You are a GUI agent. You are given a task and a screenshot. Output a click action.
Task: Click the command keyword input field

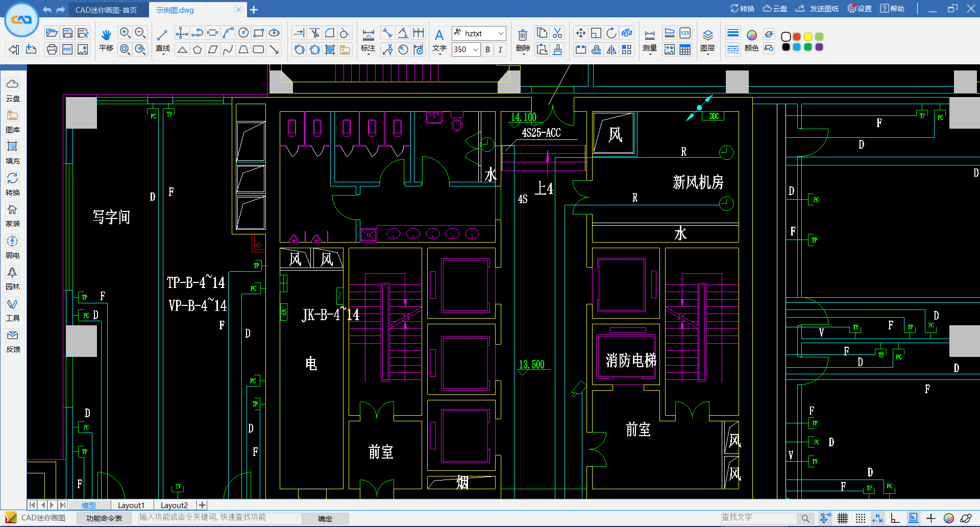click(x=219, y=517)
